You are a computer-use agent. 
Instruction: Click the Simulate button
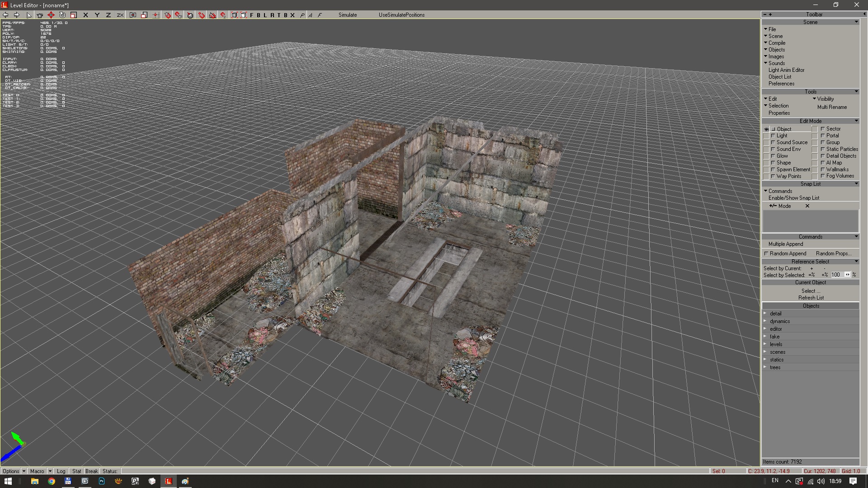[x=348, y=15]
